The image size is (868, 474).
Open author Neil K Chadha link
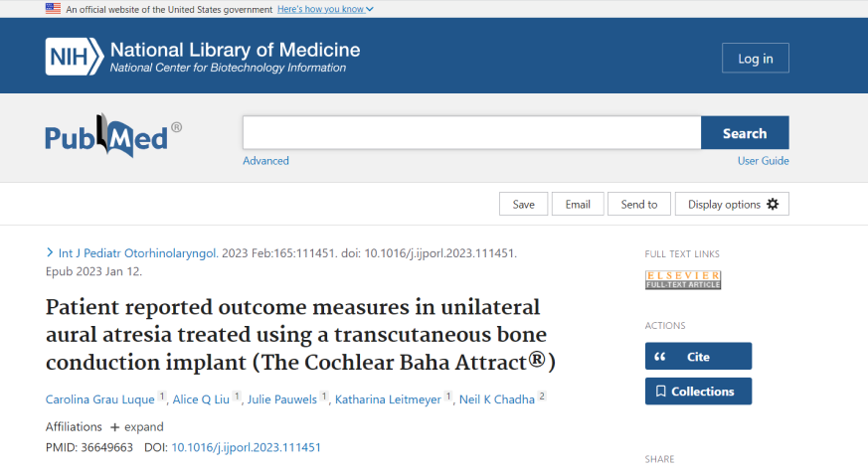[x=496, y=399]
